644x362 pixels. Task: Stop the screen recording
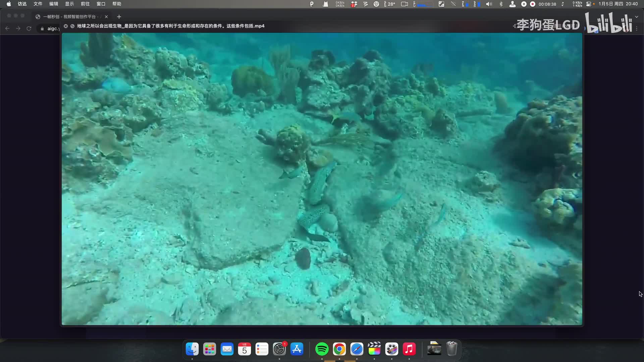(x=533, y=4)
